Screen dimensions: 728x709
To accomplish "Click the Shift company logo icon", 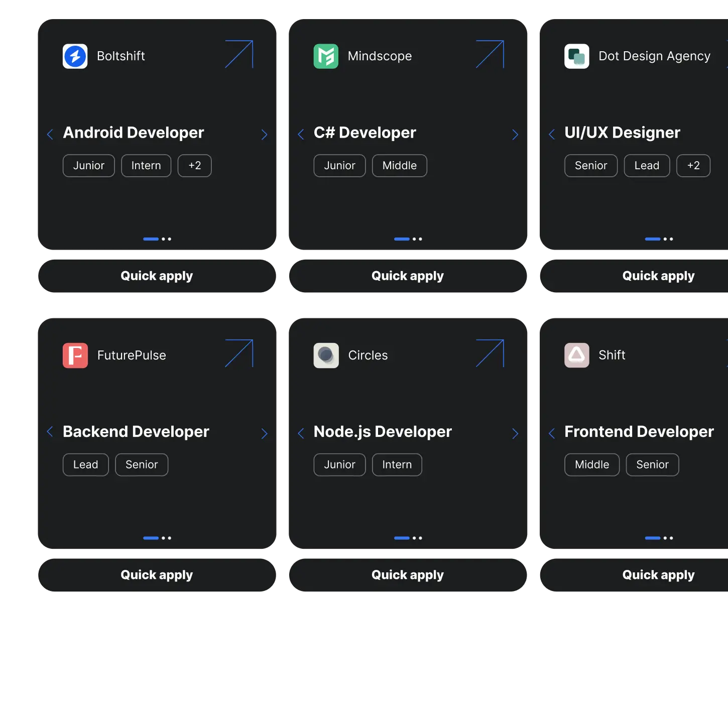I will [x=576, y=356].
